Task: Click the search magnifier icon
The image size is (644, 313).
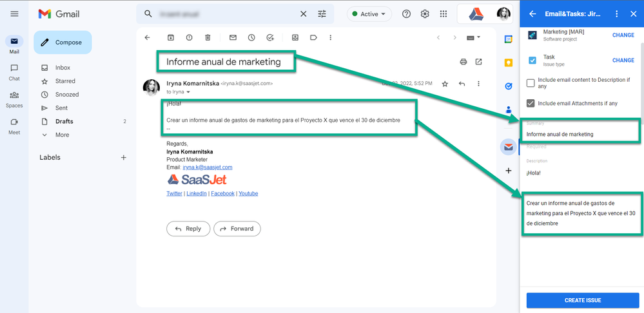Action: point(148,14)
